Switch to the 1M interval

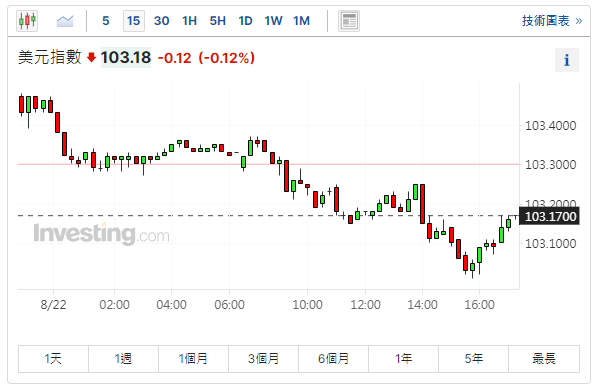coord(302,21)
